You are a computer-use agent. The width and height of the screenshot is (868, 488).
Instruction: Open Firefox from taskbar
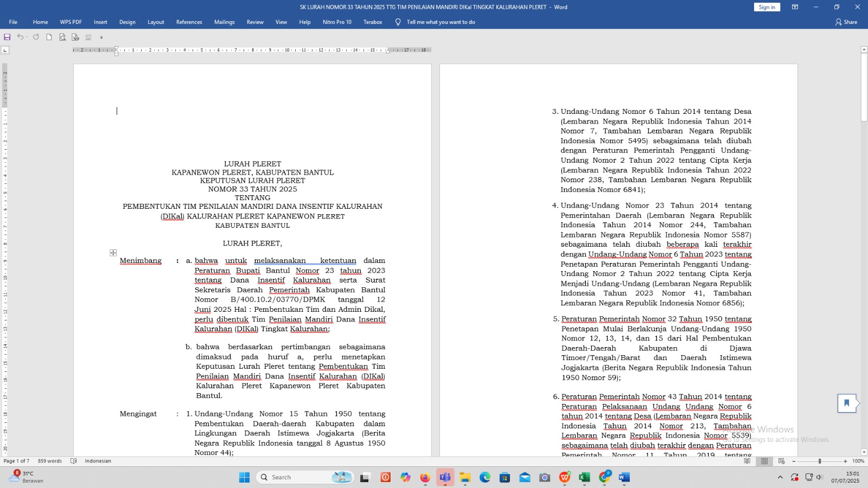pos(425,477)
